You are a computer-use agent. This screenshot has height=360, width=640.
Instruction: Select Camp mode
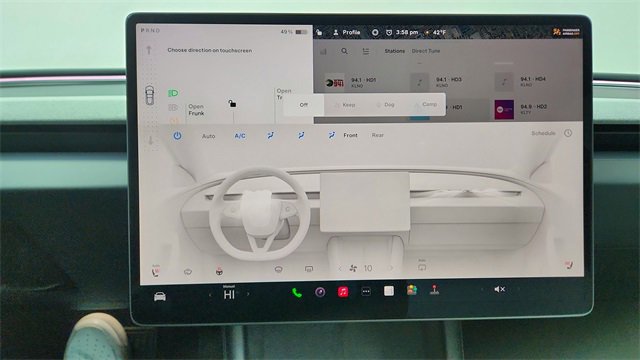(x=426, y=104)
